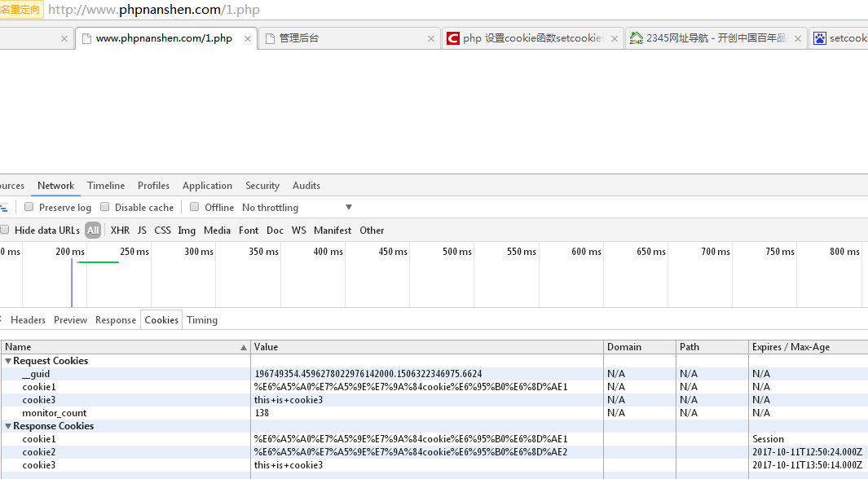Filter requests by CSS
The width and height of the screenshot is (868, 479).
pyautogui.click(x=162, y=230)
